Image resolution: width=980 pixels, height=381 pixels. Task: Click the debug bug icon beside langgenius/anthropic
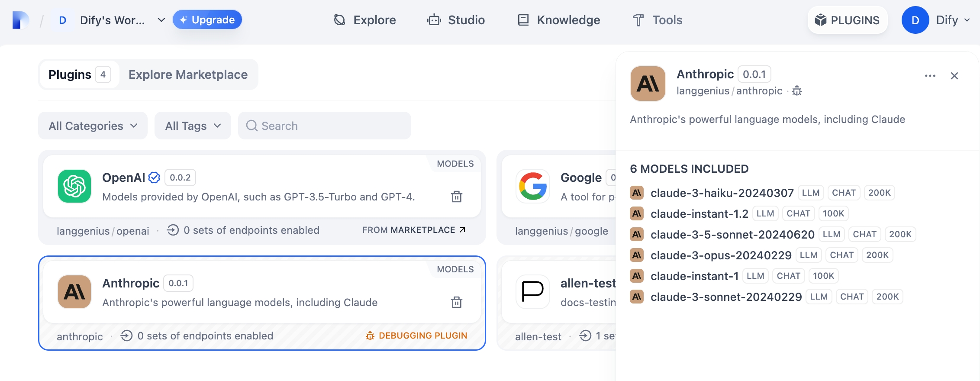point(797,91)
